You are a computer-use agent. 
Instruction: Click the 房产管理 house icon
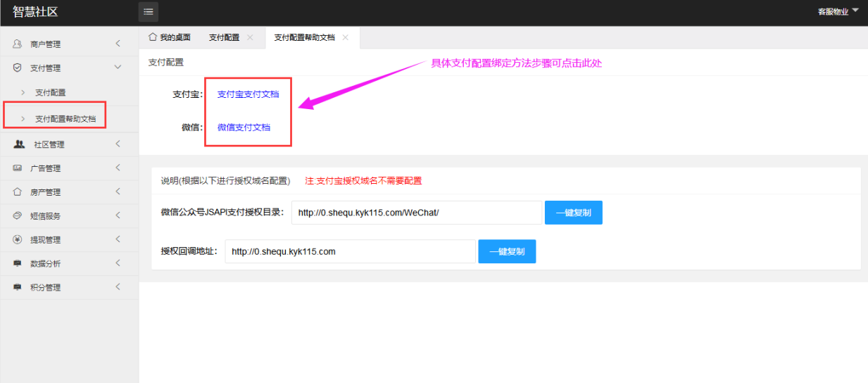pos(18,191)
